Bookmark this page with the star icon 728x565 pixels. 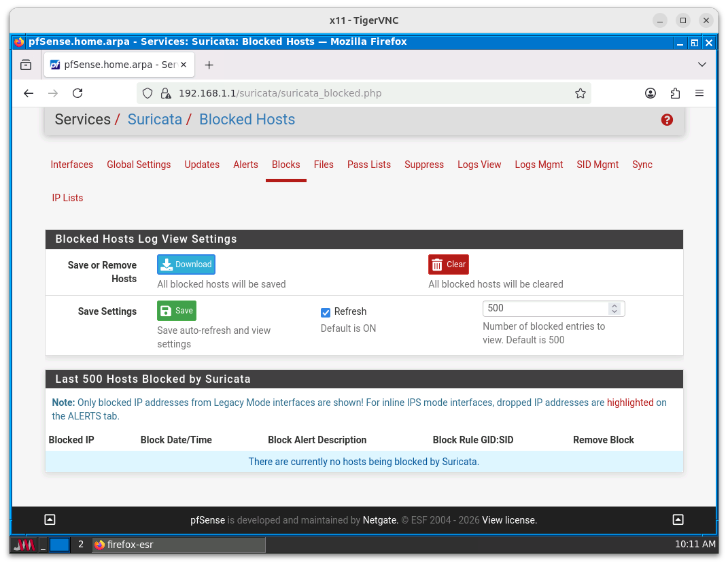tap(580, 93)
